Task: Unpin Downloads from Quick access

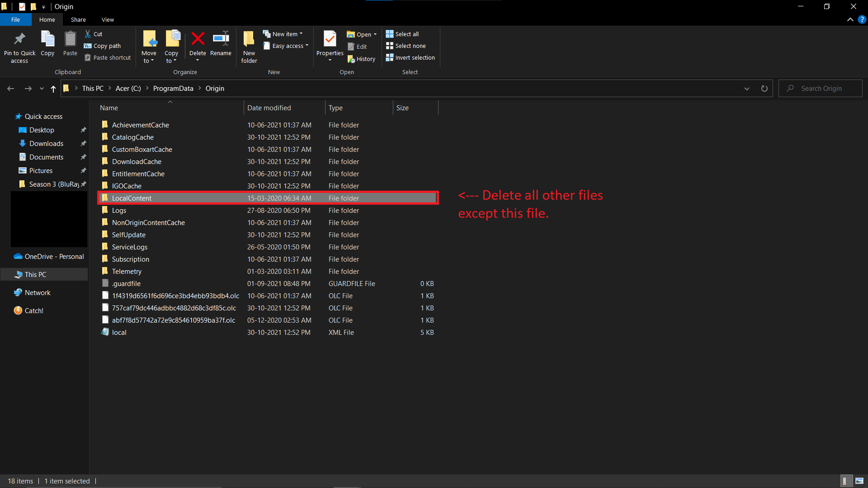Action: 83,143
